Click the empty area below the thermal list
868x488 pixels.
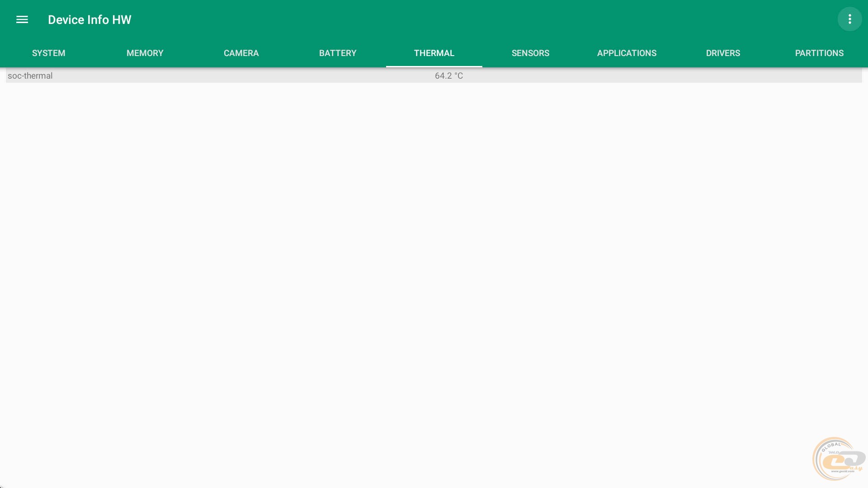click(x=434, y=271)
